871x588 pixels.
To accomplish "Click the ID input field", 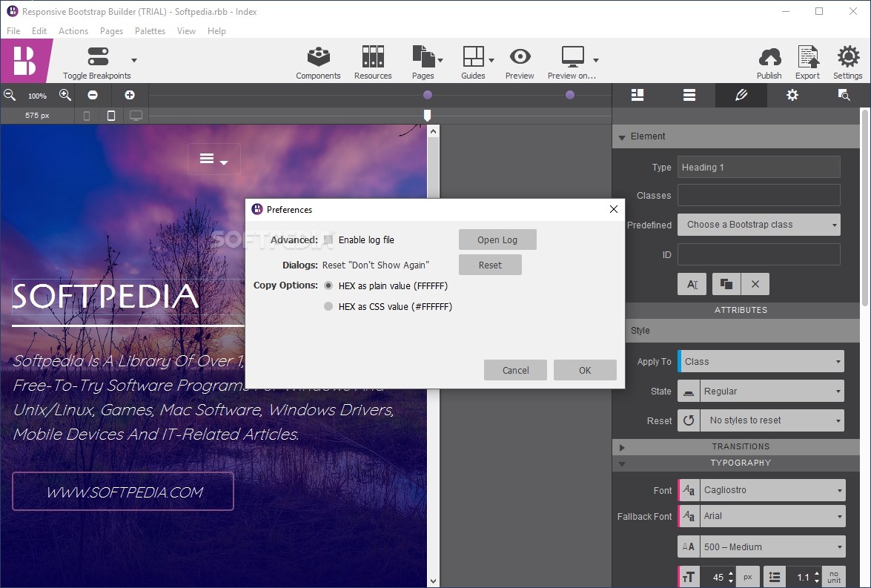I will coord(759,254).
